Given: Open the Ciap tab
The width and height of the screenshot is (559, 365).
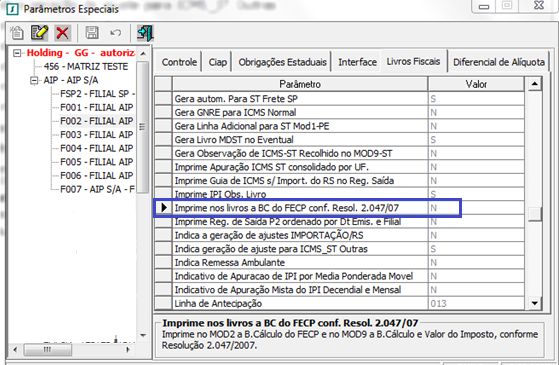Looking at the screenshot, I should (217, 62).
